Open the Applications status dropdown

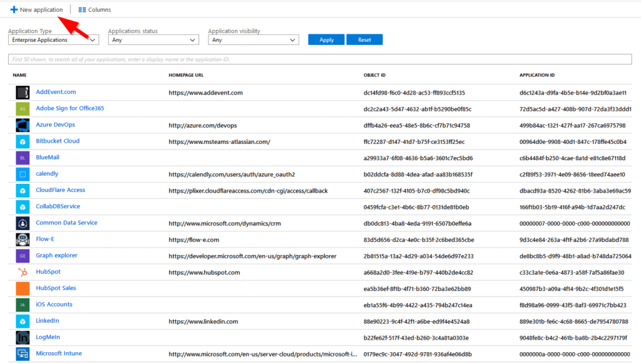[x=153, y=39]
